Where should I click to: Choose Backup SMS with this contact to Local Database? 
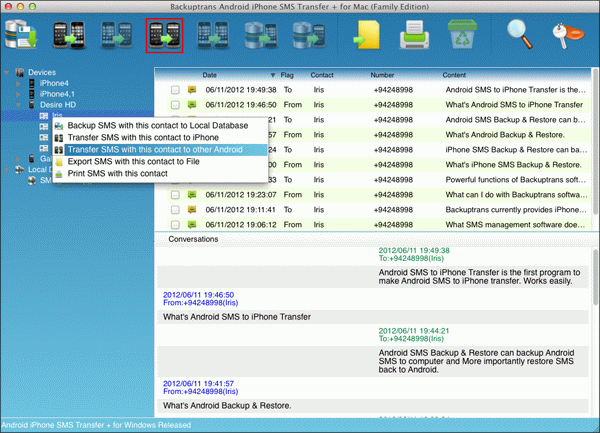[158, 125]
